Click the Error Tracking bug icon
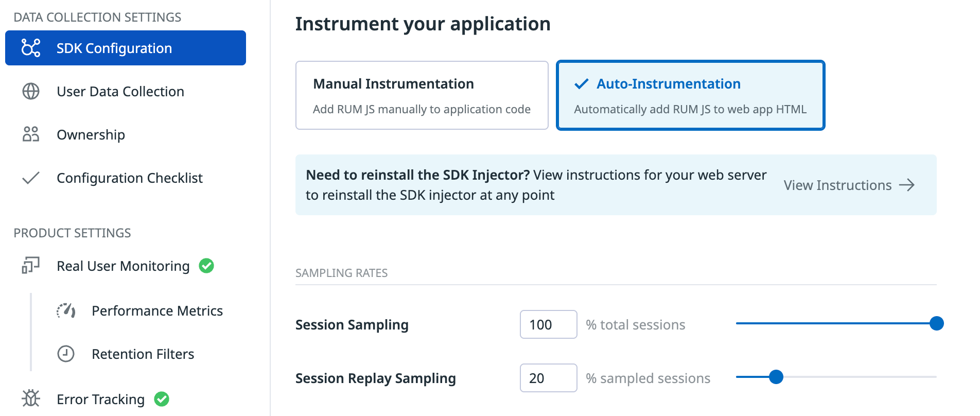This screenshot has height=416, width=980. coord(31,398)
